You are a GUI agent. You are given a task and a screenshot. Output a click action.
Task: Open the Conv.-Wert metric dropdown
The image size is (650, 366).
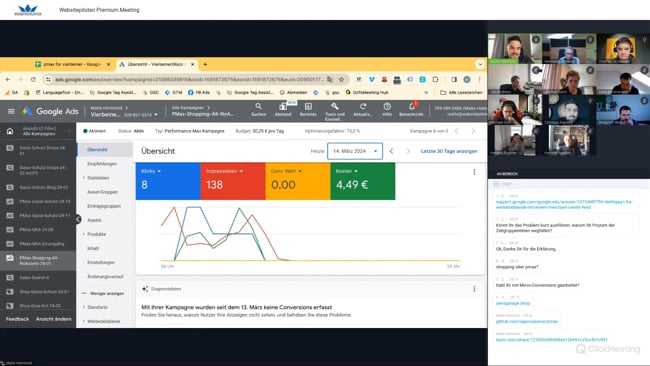(x=286, y=171)
